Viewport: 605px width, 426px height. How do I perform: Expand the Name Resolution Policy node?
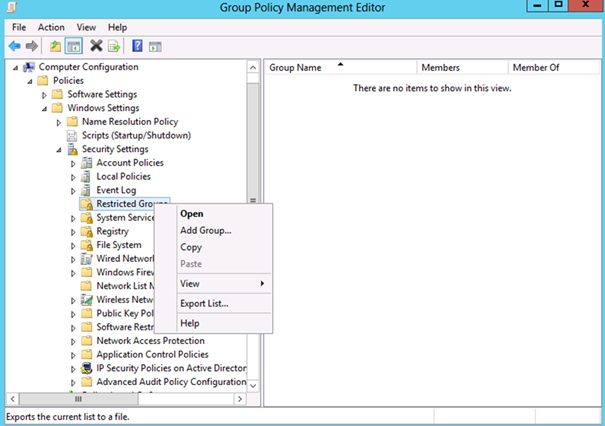pos(59,122)
